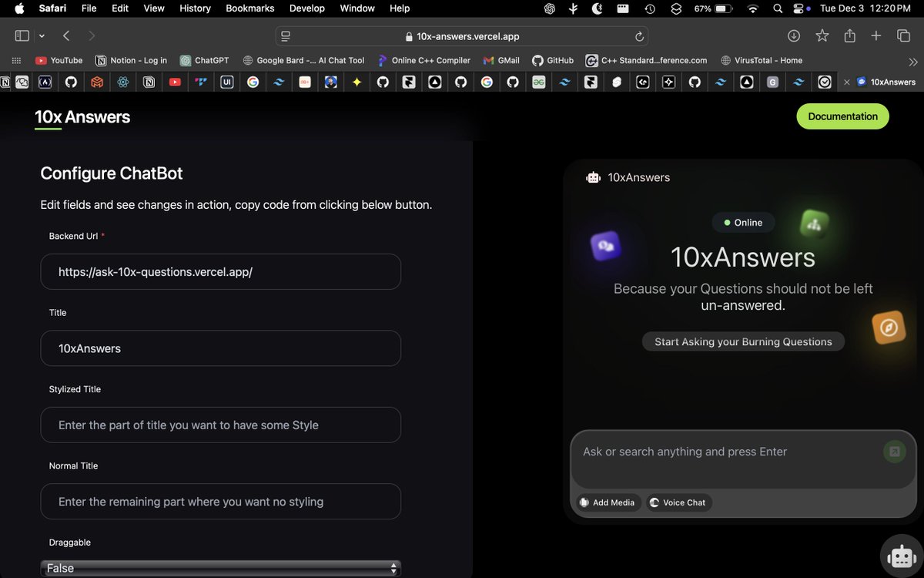The height and width of the screenshot is (578, 924).
Task: Click the robot icon beside 10xAnswers header
Action: tap(593, 177)
